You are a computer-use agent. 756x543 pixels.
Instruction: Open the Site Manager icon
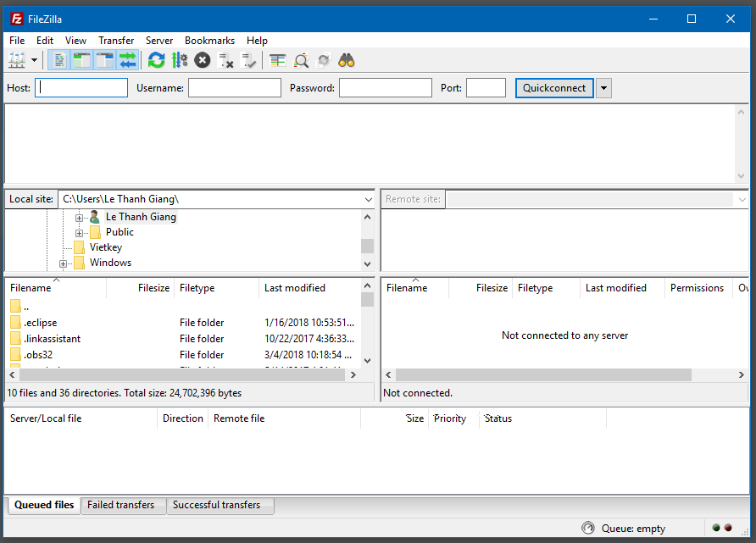[x=17, y=60]
